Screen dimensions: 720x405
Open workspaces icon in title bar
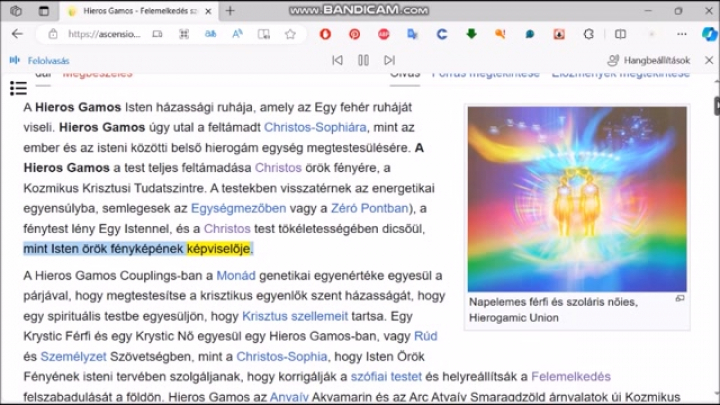16,11
